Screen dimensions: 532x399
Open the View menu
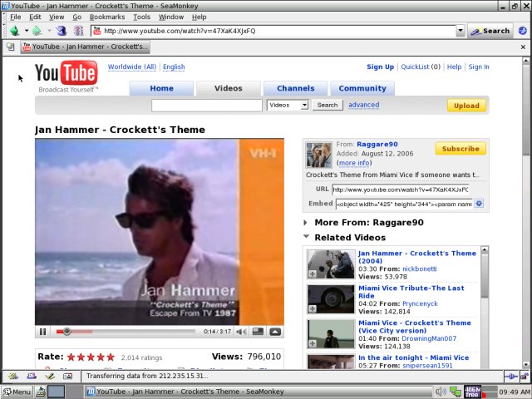[x=57, y=17]
